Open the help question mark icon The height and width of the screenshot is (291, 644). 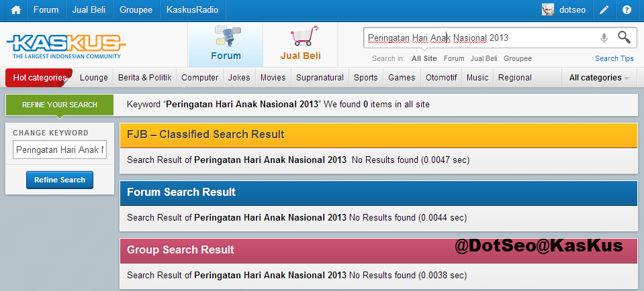tap(627, 10)
